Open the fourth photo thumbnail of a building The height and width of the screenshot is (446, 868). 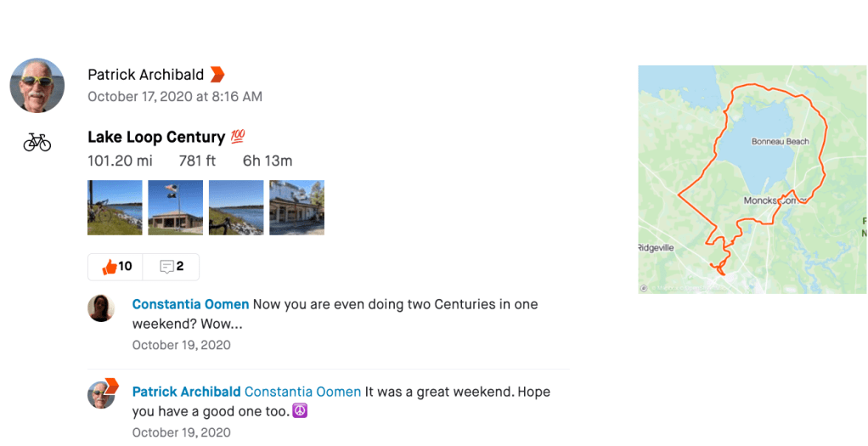296,207
